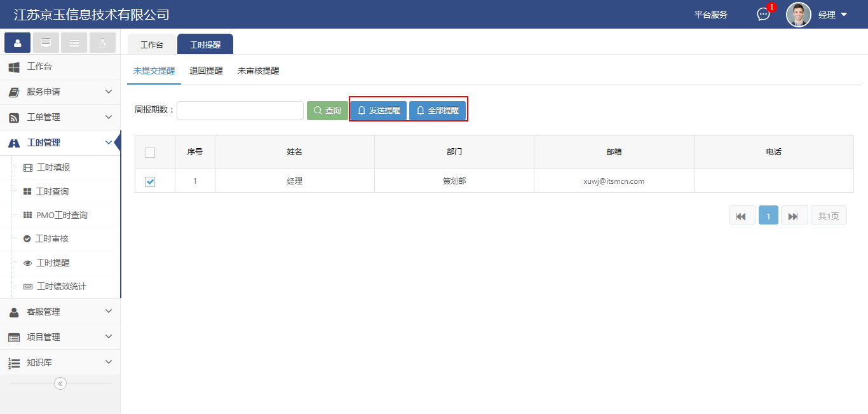Uncheck the checkbox for row 1
This screenshot has height=414, width=868.
coord(150,182)
